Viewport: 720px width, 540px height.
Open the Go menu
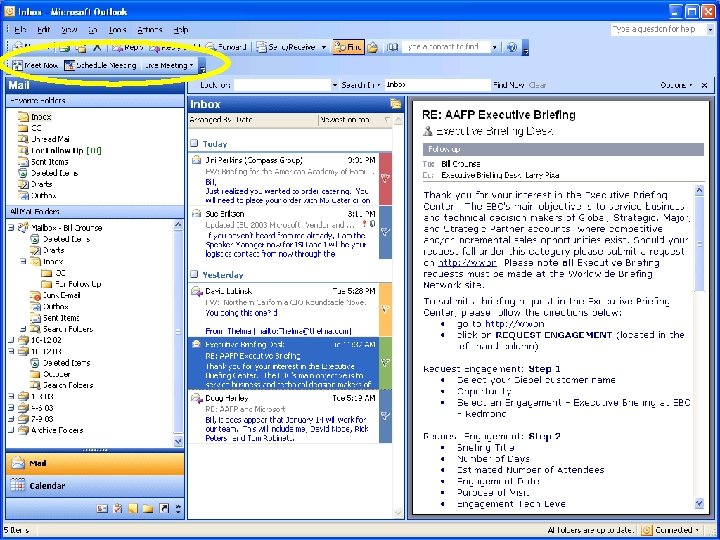tap(93, 30)
